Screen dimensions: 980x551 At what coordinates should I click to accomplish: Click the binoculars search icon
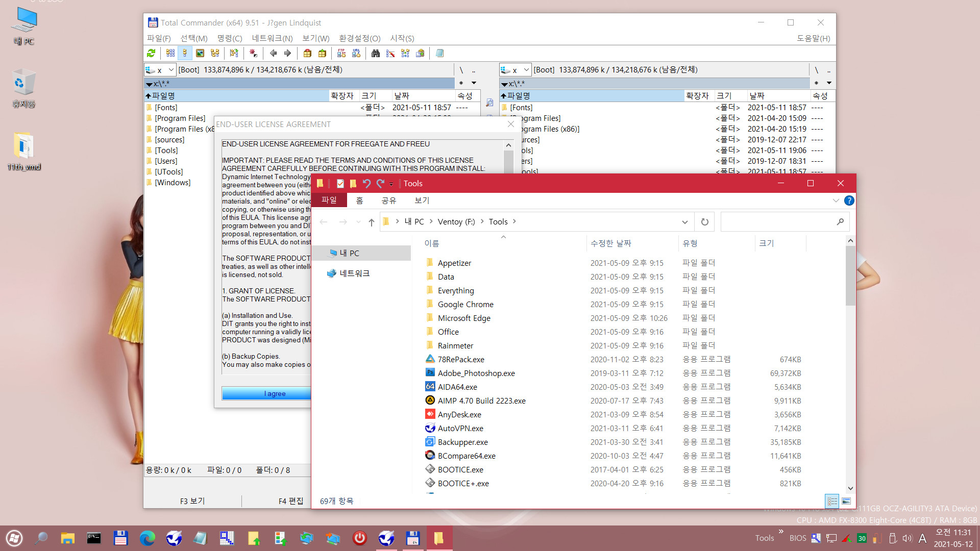[x=376, y=53]
